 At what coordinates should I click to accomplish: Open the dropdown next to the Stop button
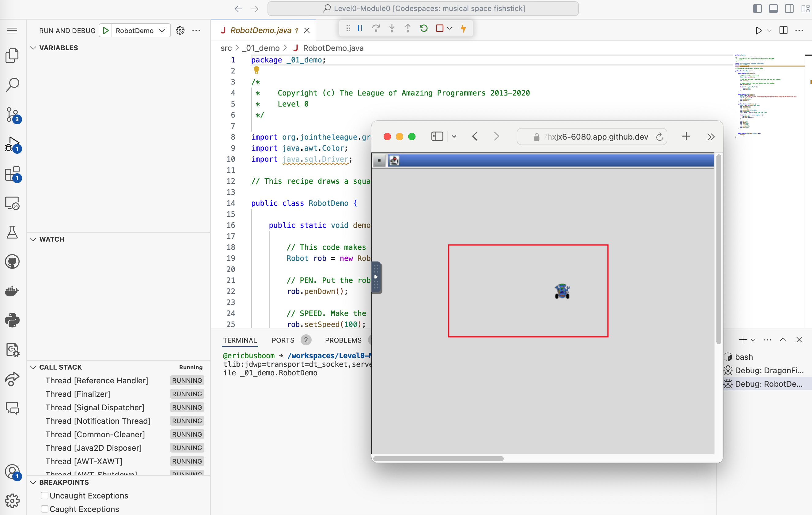(450, 29)
